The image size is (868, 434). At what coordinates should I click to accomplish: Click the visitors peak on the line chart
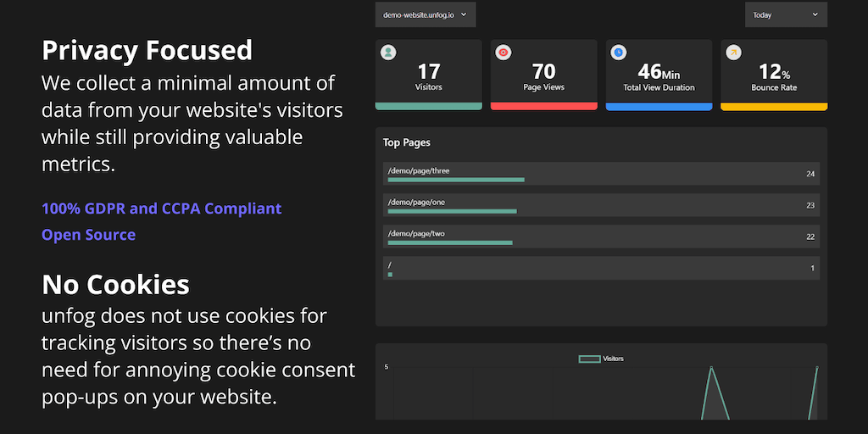click(x=711, y=368)
